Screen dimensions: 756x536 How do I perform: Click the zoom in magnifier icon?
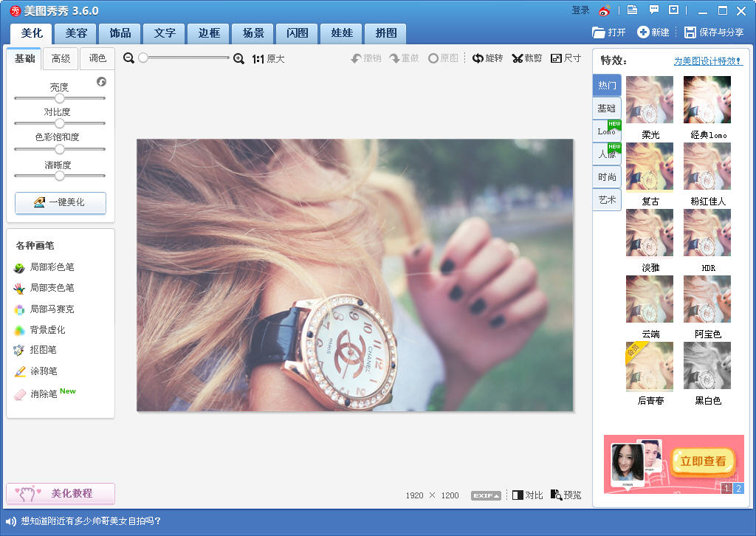[238, 58]
